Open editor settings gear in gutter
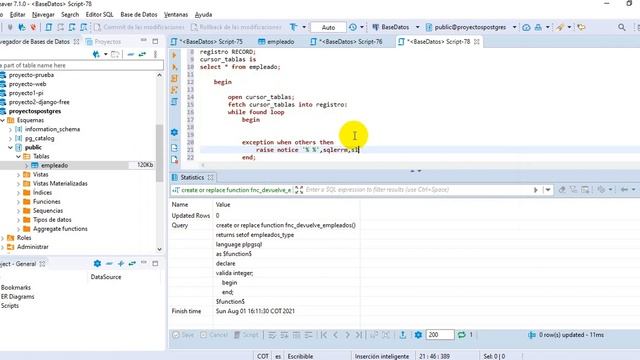This screenshot has height=360, width=640. click(174, 132)
